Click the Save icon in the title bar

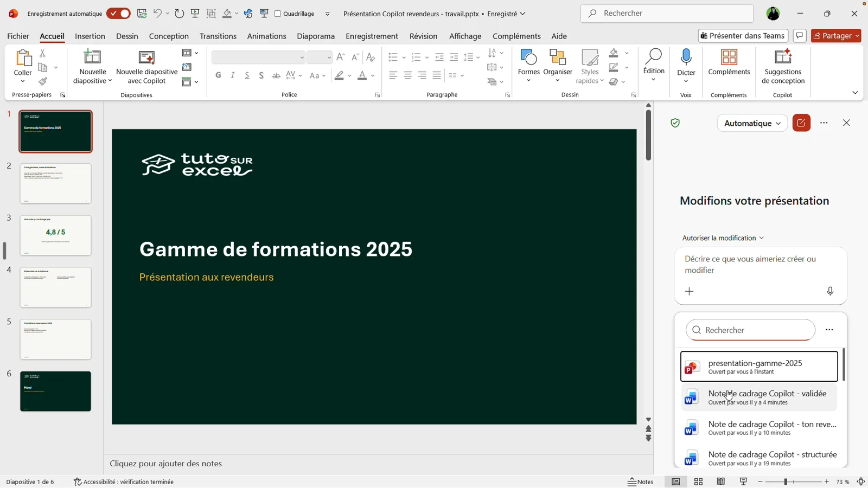[142, 14]
